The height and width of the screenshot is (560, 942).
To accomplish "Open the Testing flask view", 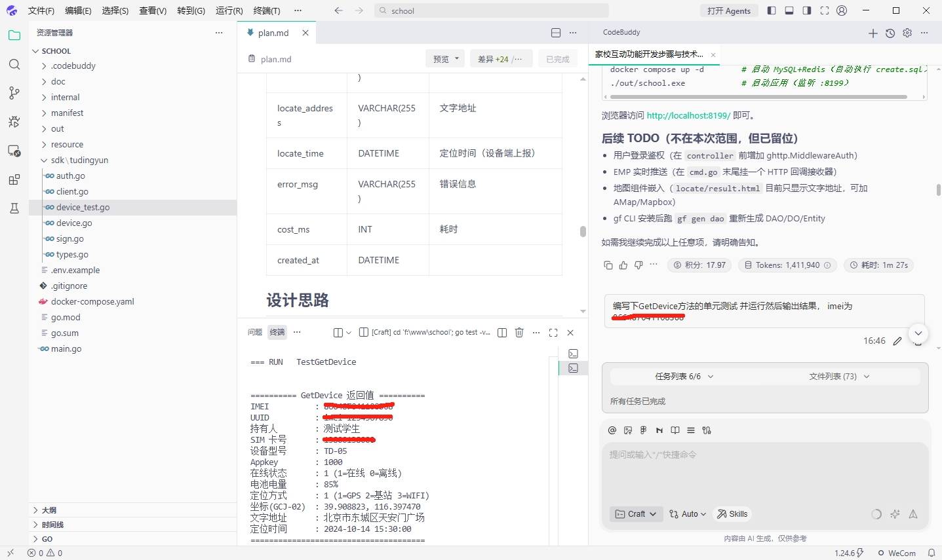I will (14, 208).
